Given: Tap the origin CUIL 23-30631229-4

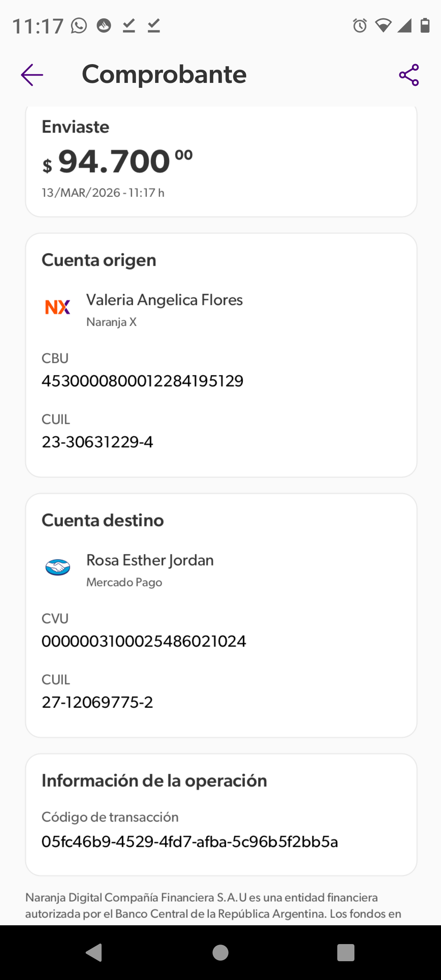Looking at the screenshot, I should click(x=98, y=442).
